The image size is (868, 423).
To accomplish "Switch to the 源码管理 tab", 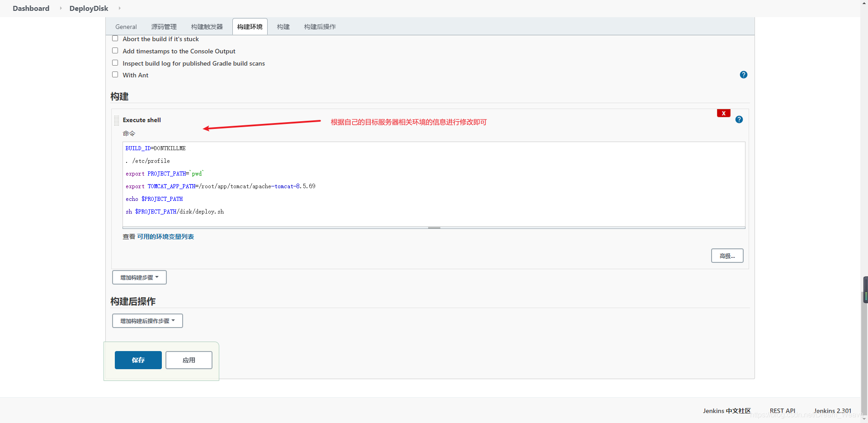I will pyautogui.click(x=164, y=27).
